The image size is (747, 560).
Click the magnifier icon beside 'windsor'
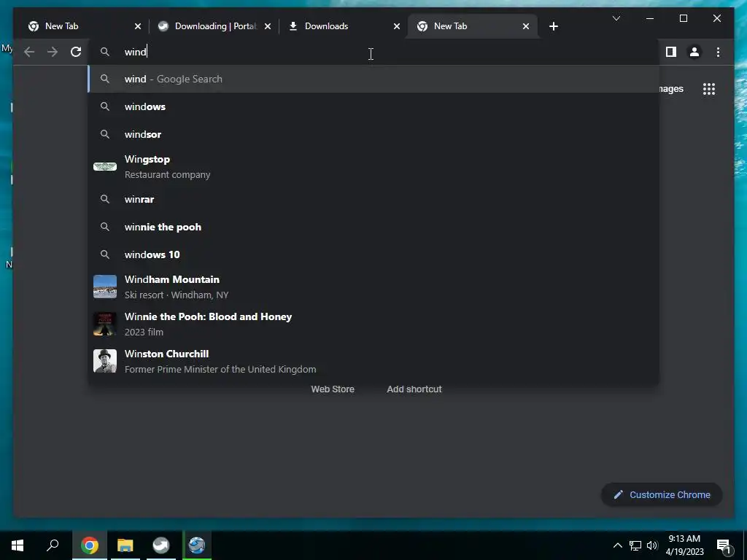tap(105, 134)
